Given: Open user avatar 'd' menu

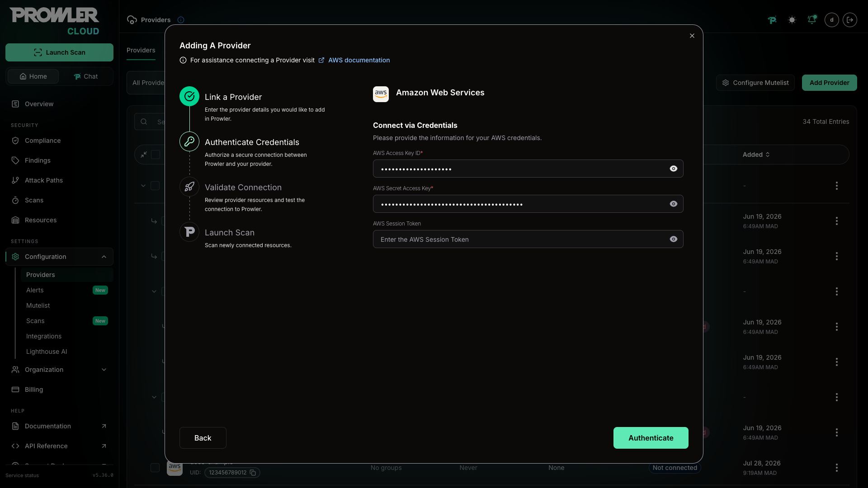Looking at the screenshot, I should [x=832, y=20].
